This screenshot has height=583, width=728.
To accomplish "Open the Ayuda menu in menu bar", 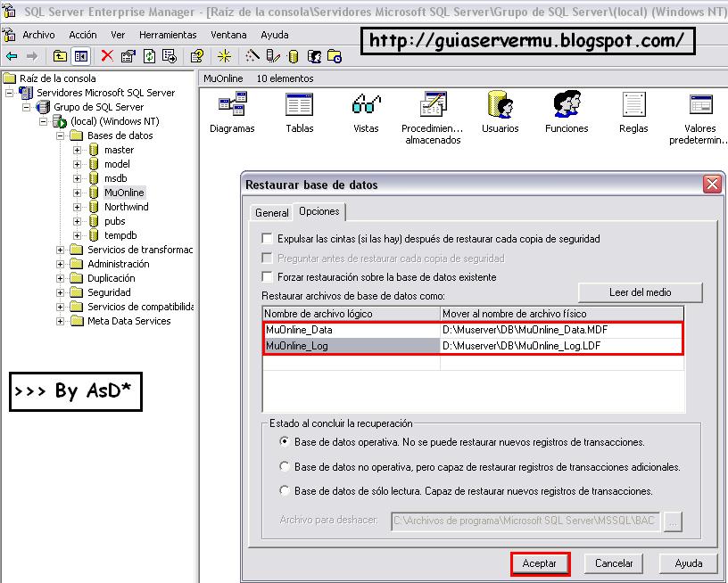I will 275,35.
